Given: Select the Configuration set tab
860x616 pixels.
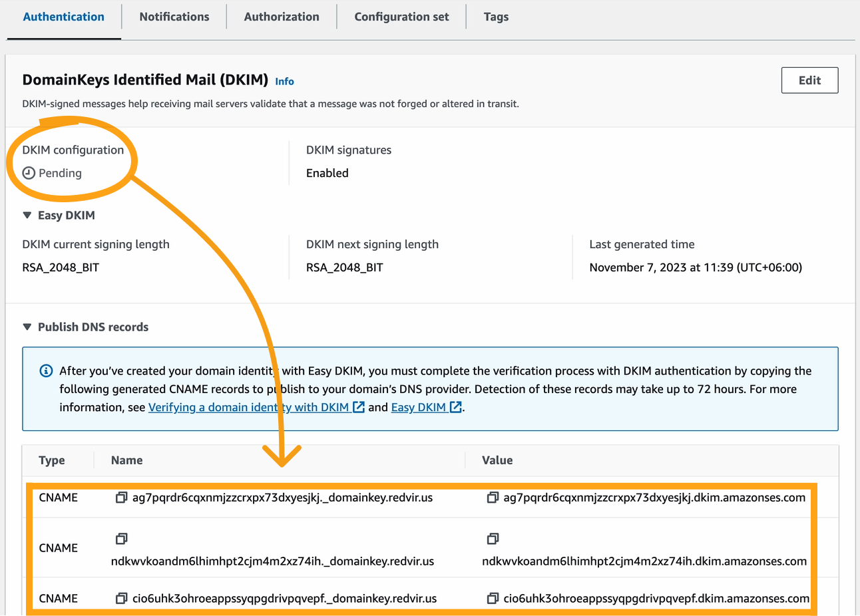Looking at the screenshot, I should [401, 17].
